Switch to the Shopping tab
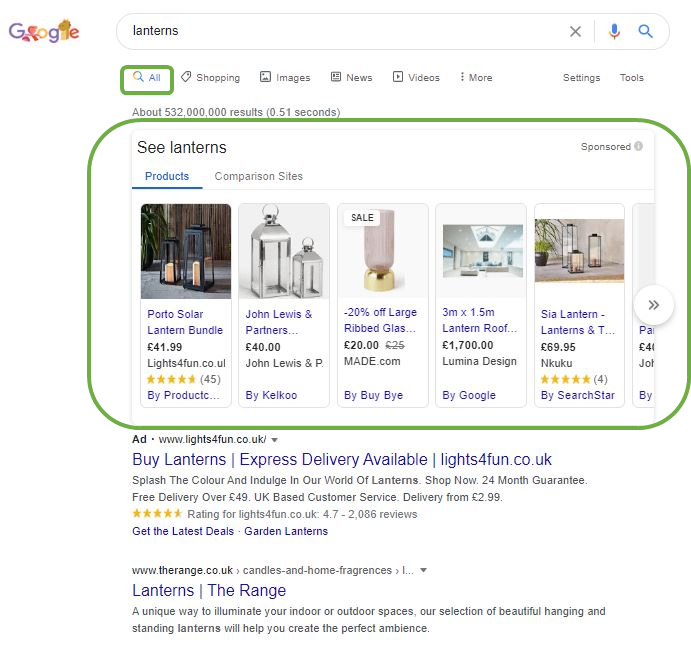This screenshot has height=650, width=691. tap(211, 78)
